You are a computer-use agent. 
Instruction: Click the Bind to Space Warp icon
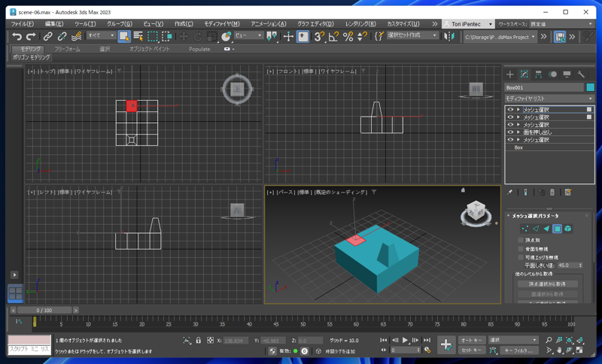77,36
